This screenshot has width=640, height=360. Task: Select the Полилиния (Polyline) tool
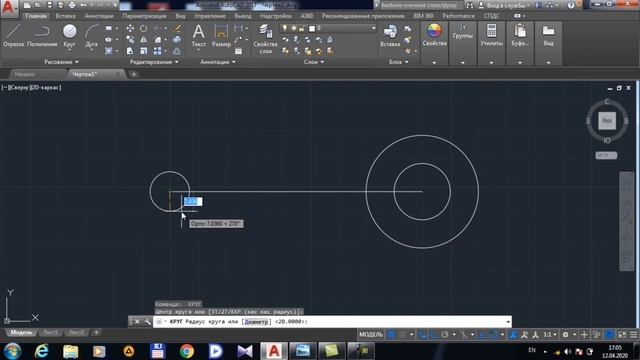pos(42,36)
